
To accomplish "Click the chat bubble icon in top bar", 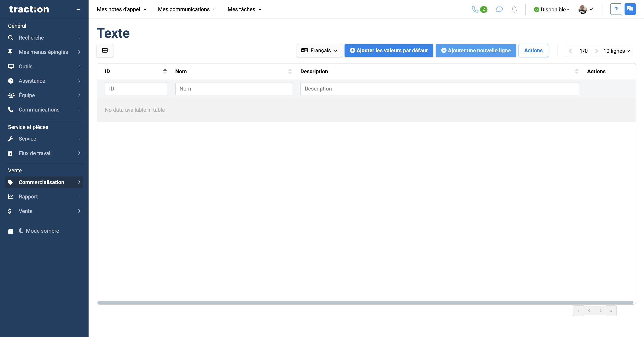I will coord(499,9).
